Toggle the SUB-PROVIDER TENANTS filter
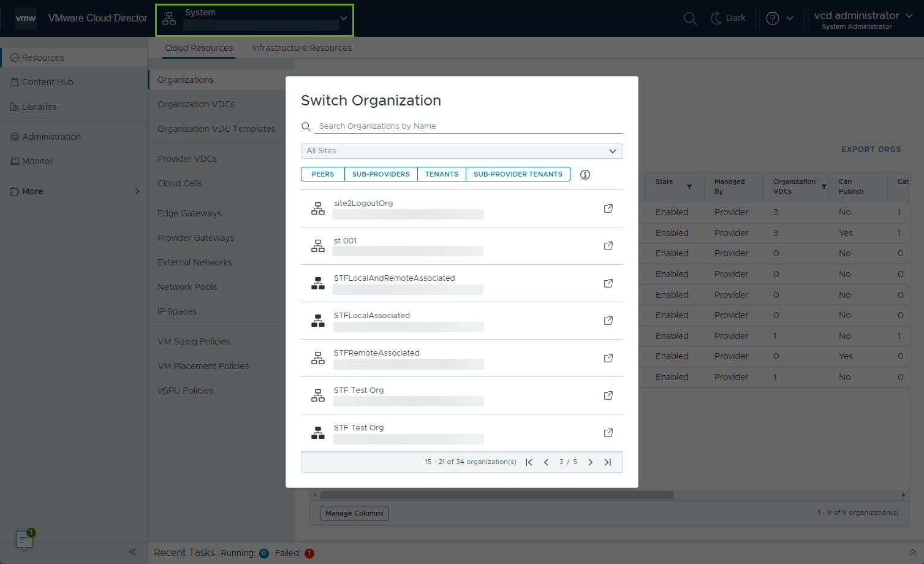This screenshot has width=924, height=564. [518, 174]
